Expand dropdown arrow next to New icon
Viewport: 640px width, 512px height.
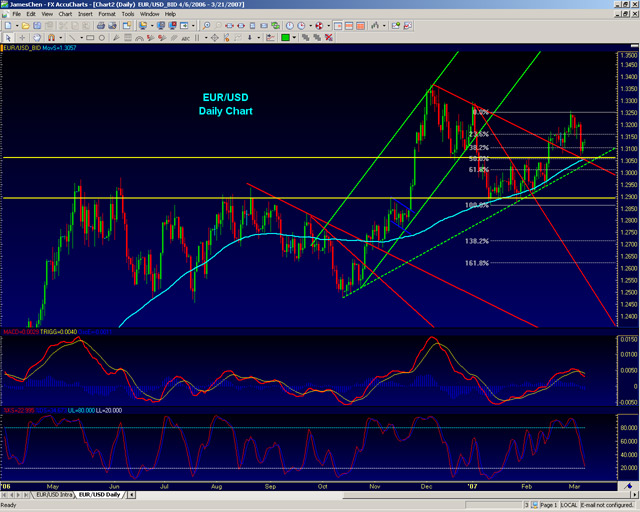[16, 26]
